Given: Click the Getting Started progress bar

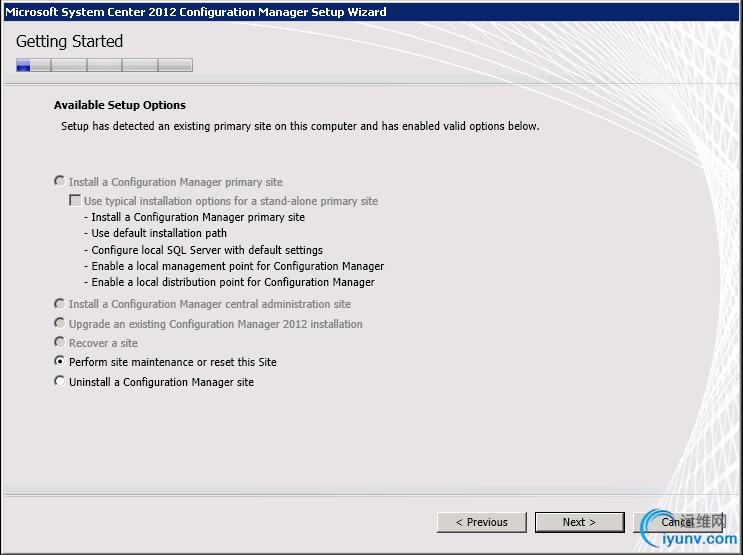Looking at the screenshot, I should (104, 65).
